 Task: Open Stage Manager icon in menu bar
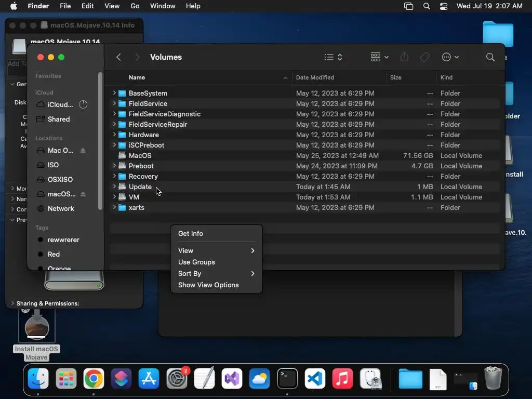[x=408, y=6]
